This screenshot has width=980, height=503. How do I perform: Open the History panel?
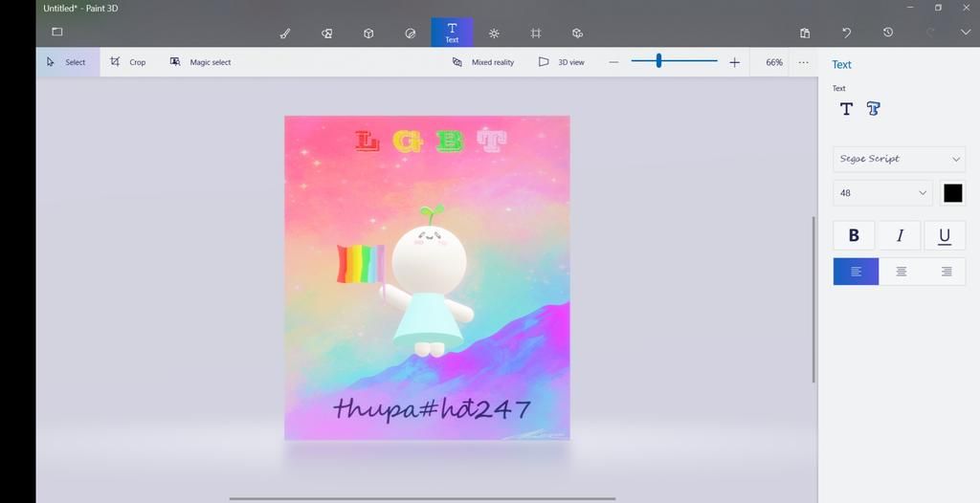(888, 32)
